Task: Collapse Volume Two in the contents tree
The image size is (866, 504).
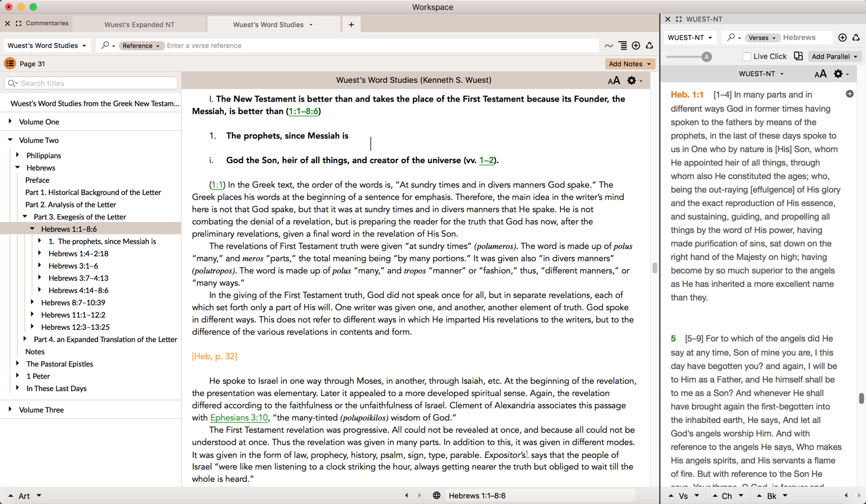Action: point(10,140)
